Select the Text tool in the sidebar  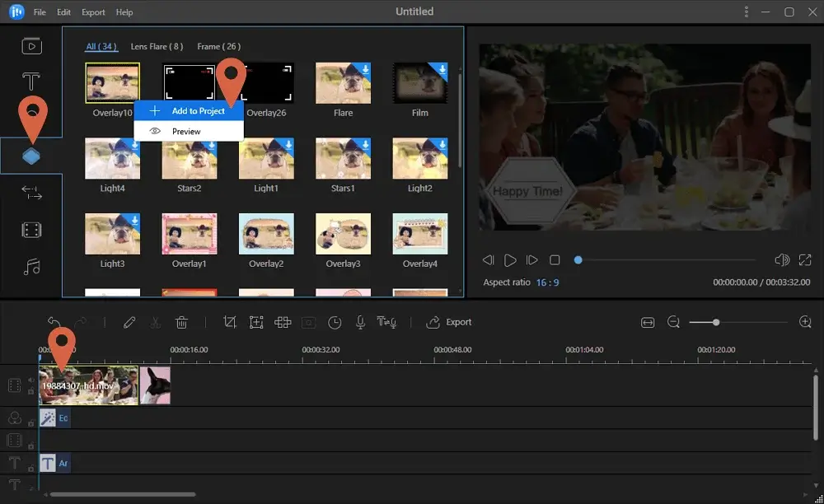(x=31, y=81)
